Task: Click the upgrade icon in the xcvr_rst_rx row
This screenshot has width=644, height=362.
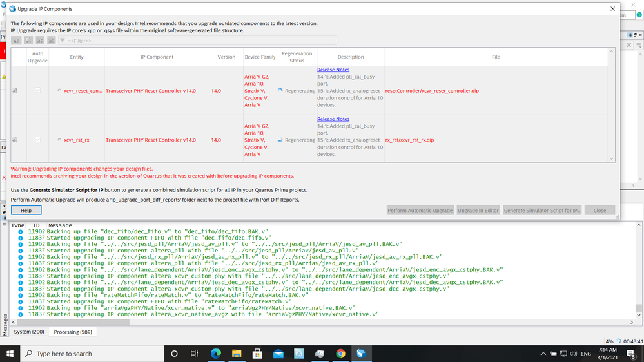Action: pos(15,140)
